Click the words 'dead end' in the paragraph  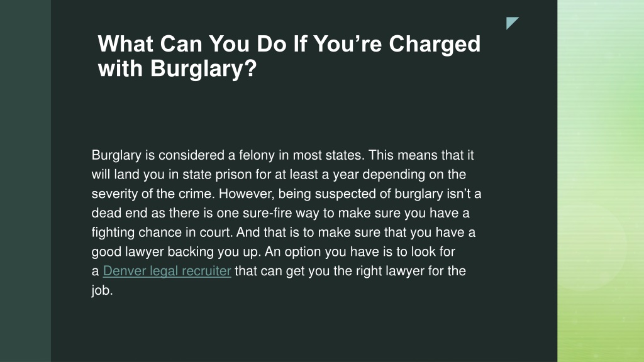pos(119,213)
